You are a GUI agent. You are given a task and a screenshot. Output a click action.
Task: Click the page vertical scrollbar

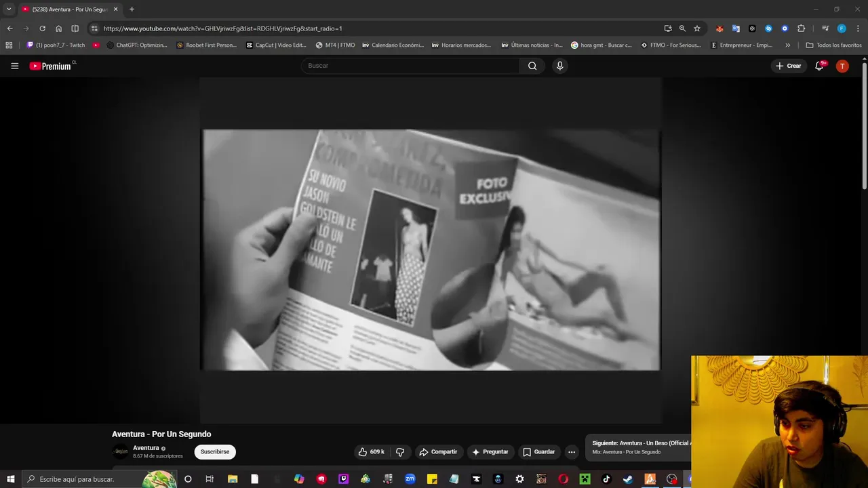865,125
